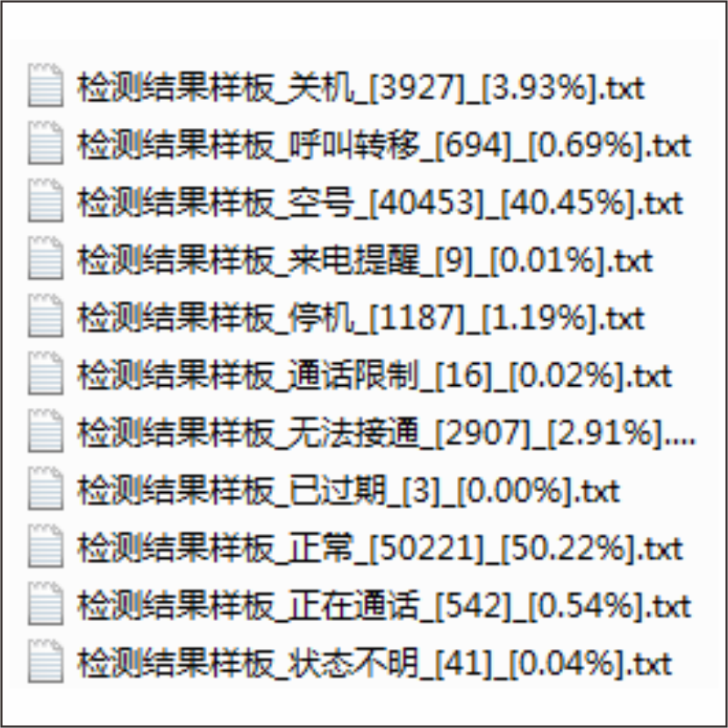
Task: Click the truncated 无法接通_[2907] file name
Action: (x=386, y=432)
